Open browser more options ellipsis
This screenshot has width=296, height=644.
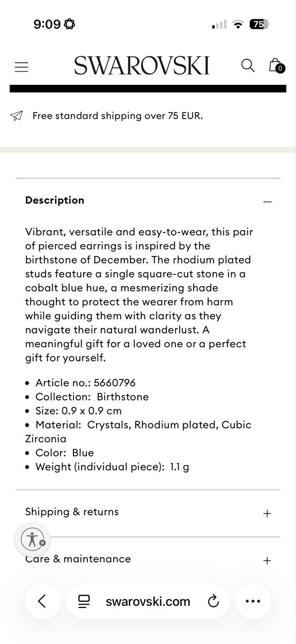(x=253, y=601)
